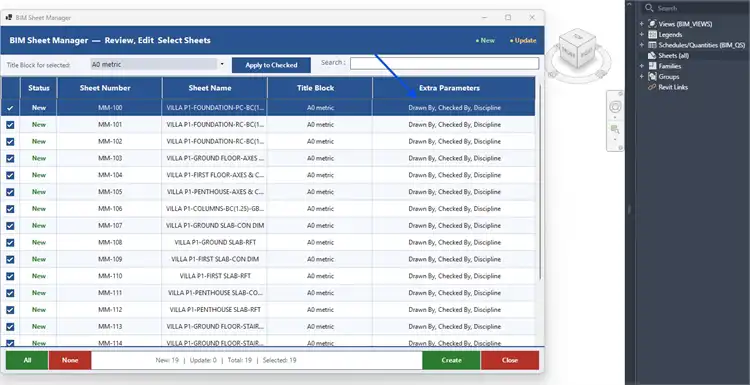Click the sheet list vertical scrollbar
The image size is (750, 385).
point(541,182)
